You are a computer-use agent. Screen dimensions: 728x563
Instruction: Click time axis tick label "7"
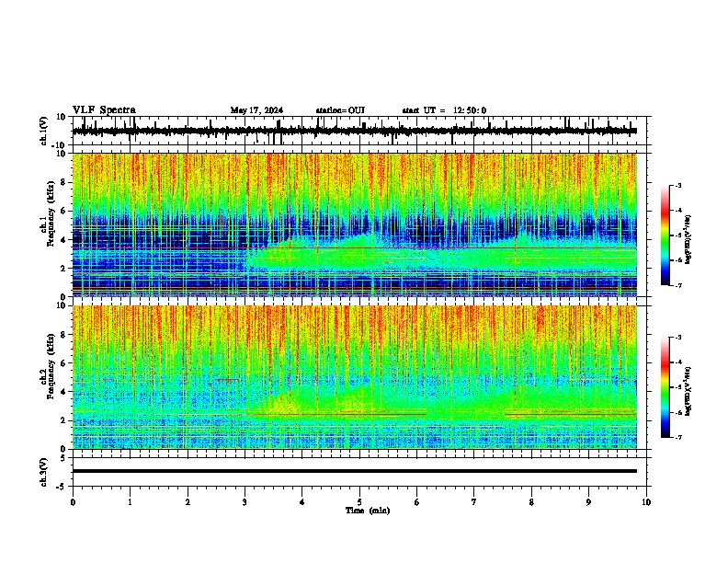[x=474, y=502]
